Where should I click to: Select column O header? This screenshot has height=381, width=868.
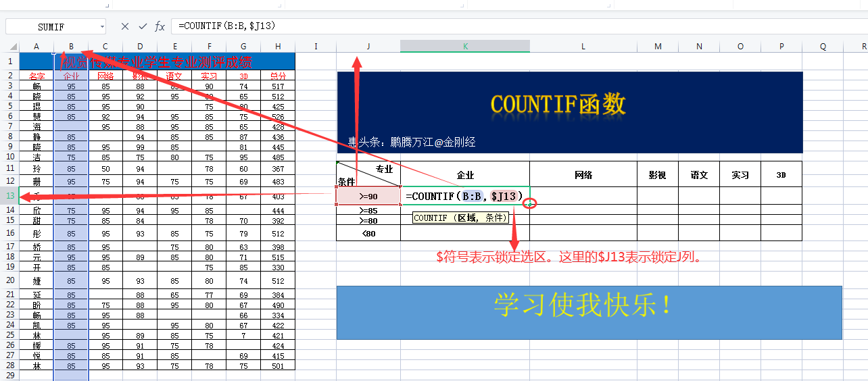(740, 47)
